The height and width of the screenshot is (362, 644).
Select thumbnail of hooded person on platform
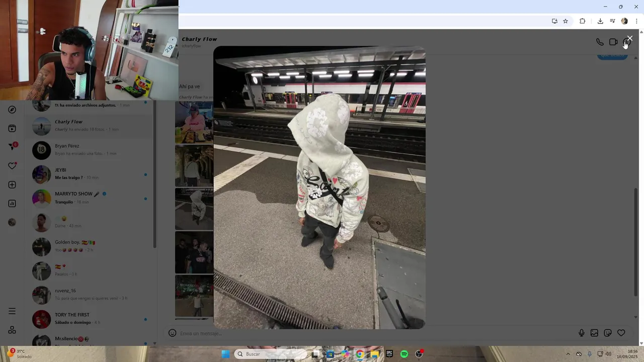[194, 209]
